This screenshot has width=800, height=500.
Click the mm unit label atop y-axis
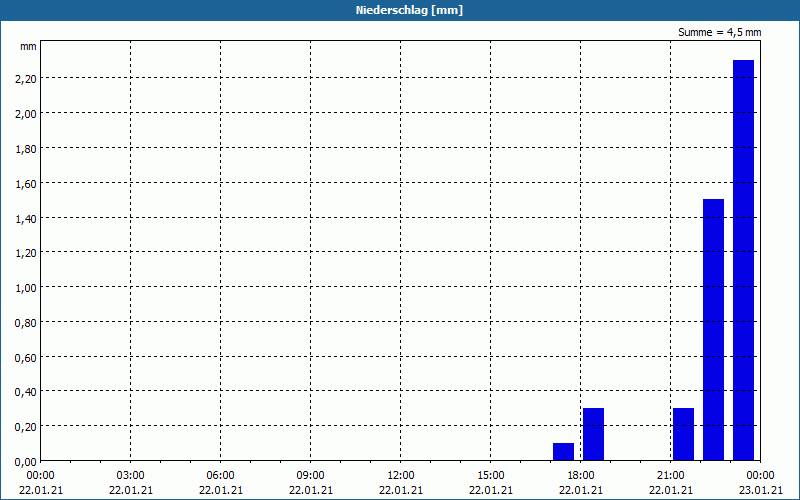pos(28,46)
